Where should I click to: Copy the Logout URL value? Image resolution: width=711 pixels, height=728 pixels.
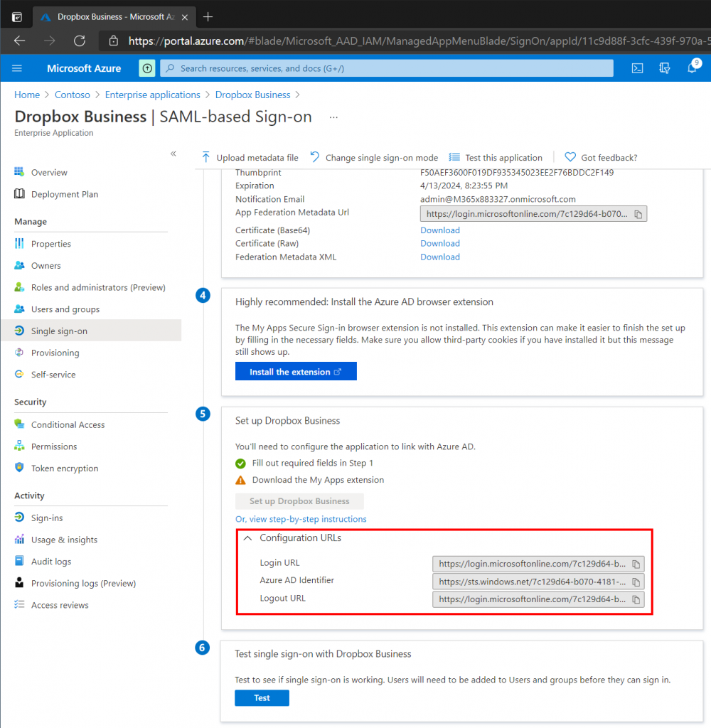point(636,599)
